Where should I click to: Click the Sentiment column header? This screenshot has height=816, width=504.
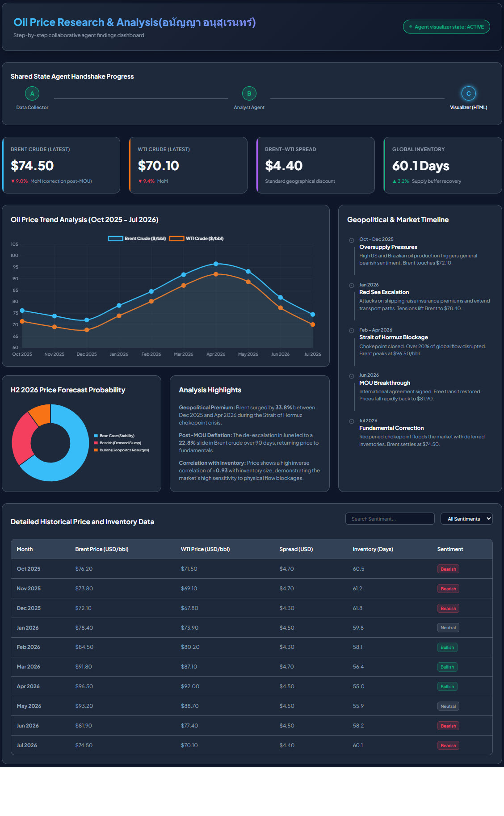pos(450,549)
